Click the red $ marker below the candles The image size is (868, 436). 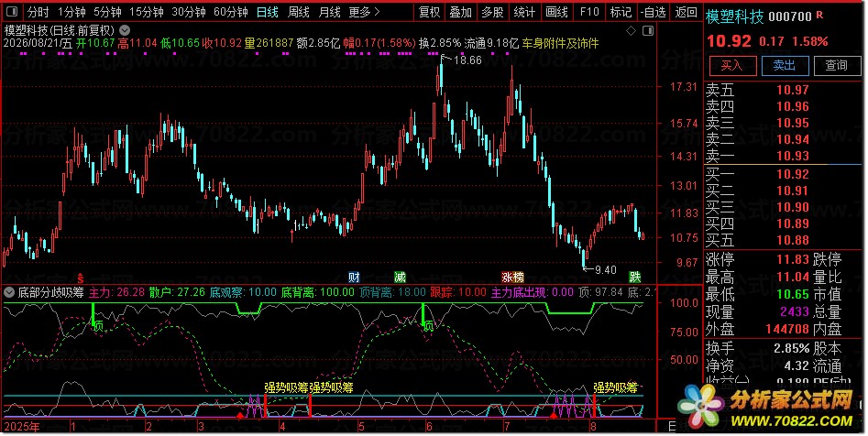81,278
